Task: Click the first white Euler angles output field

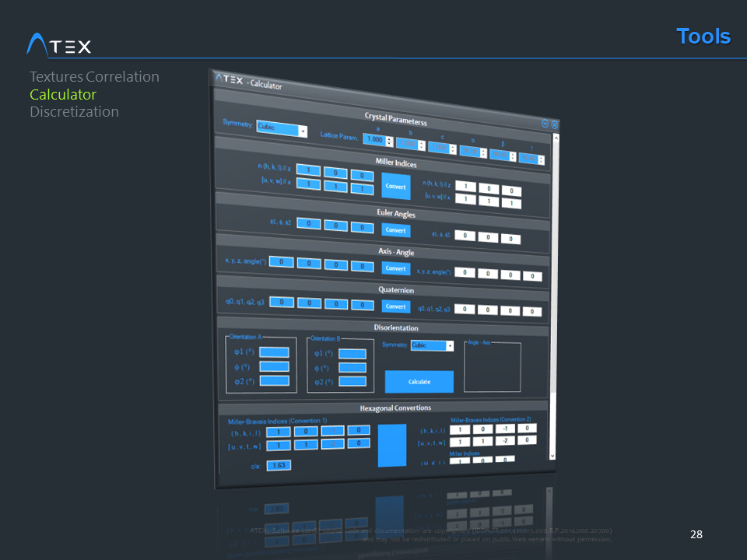Action: tap(465, 235)
